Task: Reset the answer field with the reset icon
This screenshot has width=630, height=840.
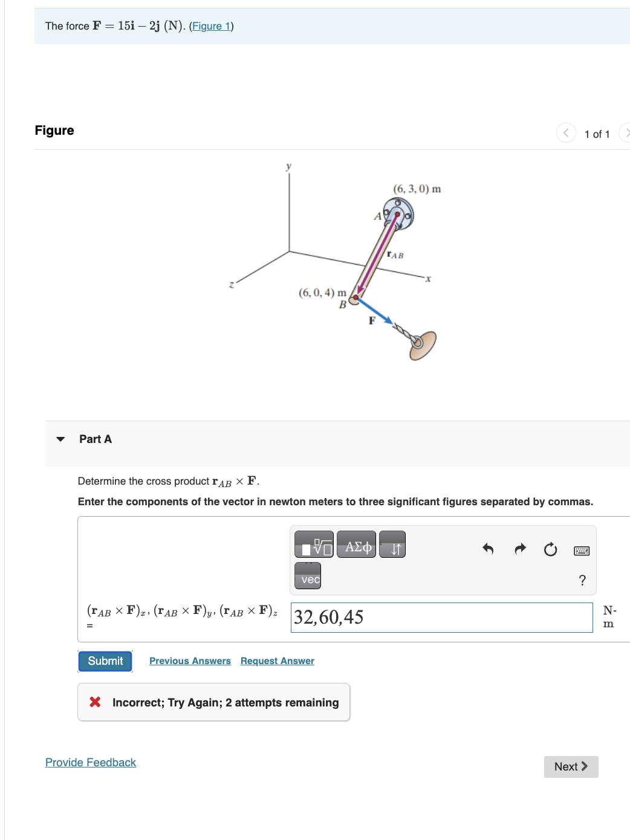Action: [550, 549]
